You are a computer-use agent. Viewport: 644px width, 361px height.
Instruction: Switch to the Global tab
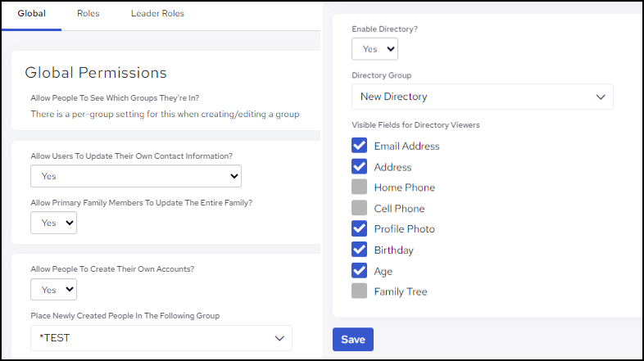tap(32, 14)
